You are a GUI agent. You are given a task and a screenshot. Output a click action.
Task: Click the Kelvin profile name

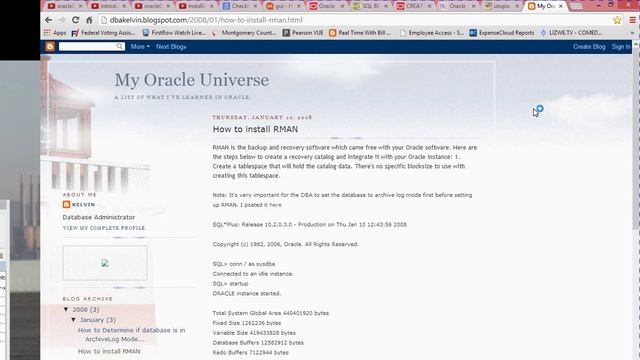(x=84, y=204)
